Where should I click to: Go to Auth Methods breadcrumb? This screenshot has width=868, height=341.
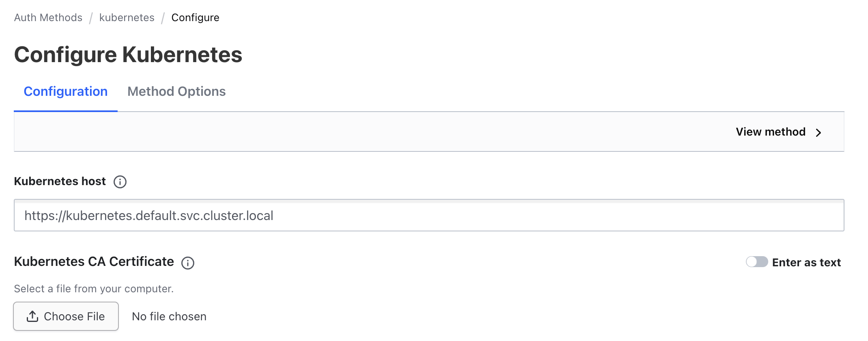pyautogui.click(x=48, y=17)
